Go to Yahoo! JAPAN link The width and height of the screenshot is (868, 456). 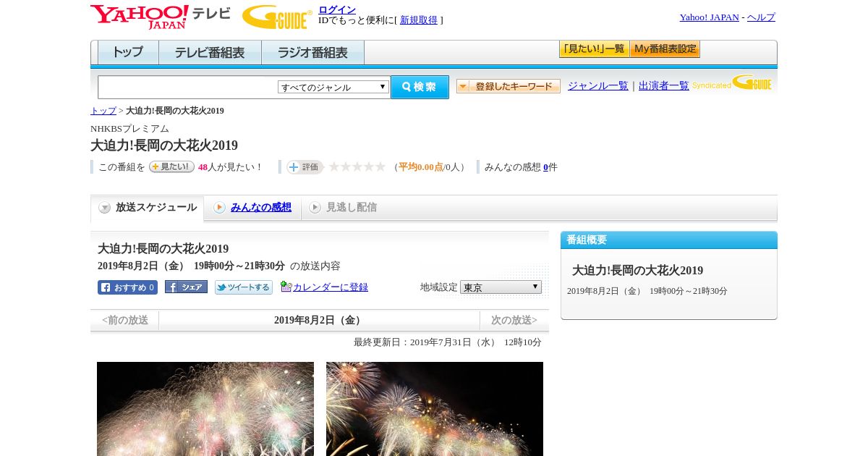pos(709,17)
